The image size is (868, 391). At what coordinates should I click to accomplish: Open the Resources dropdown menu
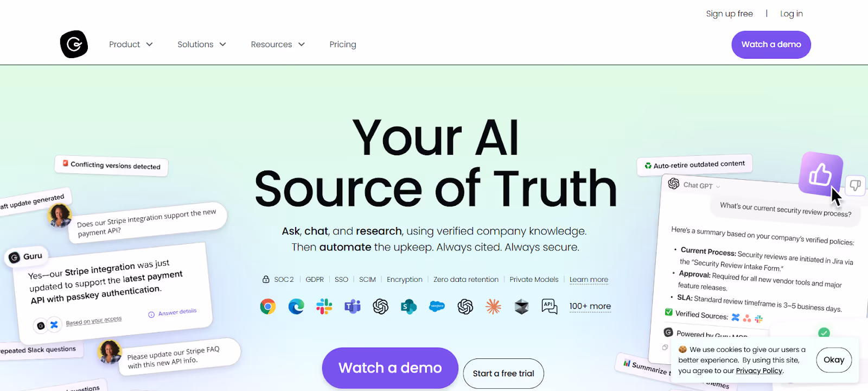pos(278,45)
